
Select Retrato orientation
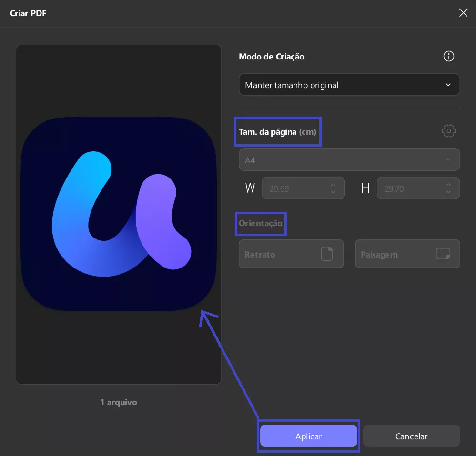point(291,254)
